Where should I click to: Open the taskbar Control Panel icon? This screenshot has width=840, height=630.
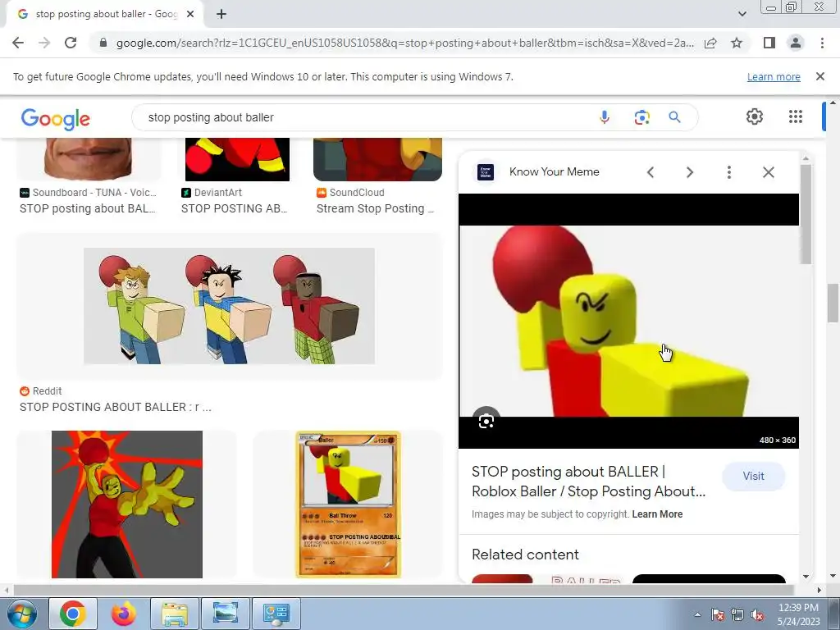click(276, 614)
